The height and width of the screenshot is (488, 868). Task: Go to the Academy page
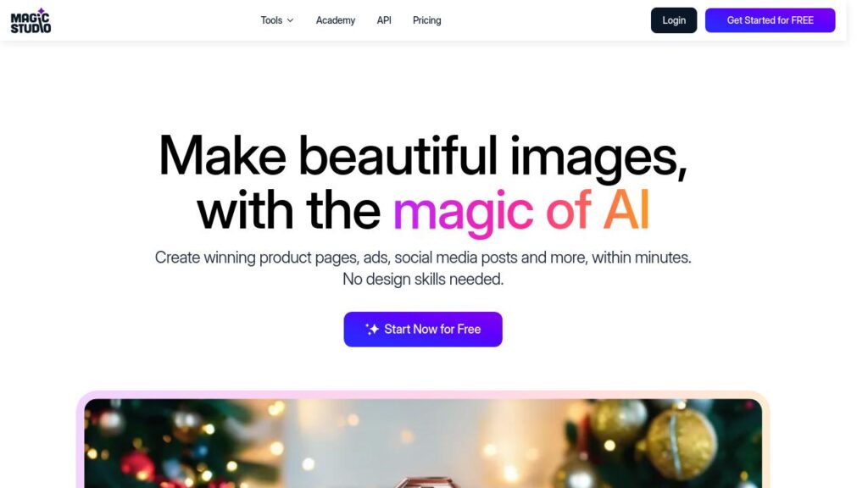[x=336, y=20]
